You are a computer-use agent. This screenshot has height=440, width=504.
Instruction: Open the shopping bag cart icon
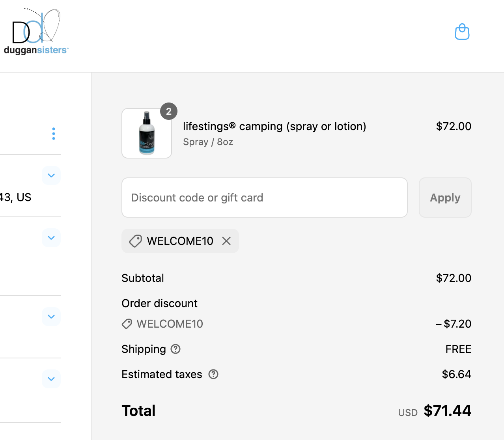point(462,32)
